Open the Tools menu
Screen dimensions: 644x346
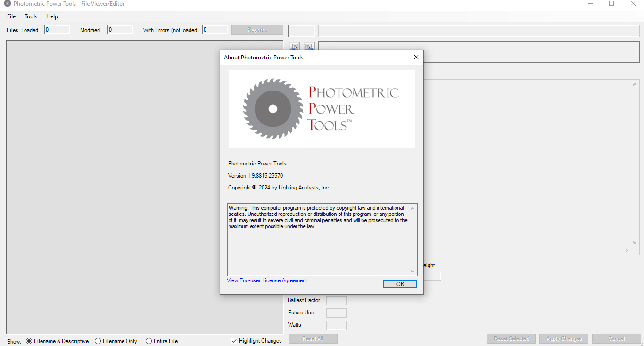[31, 16]
